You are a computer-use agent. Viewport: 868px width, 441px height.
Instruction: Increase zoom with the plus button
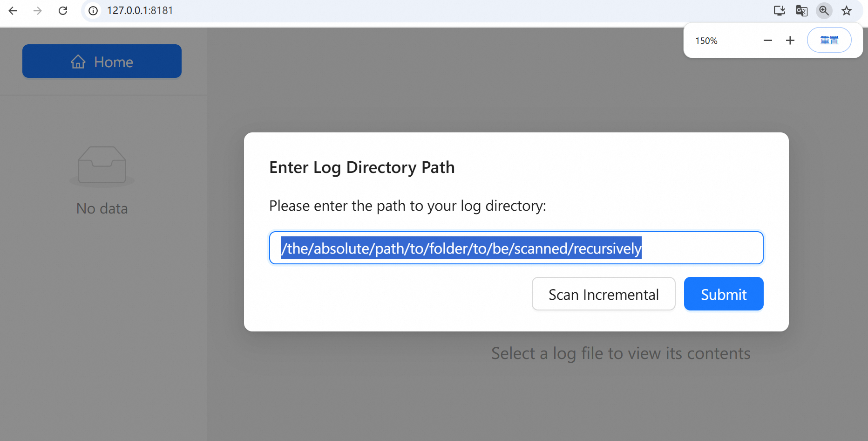click(x=790, y=41)
